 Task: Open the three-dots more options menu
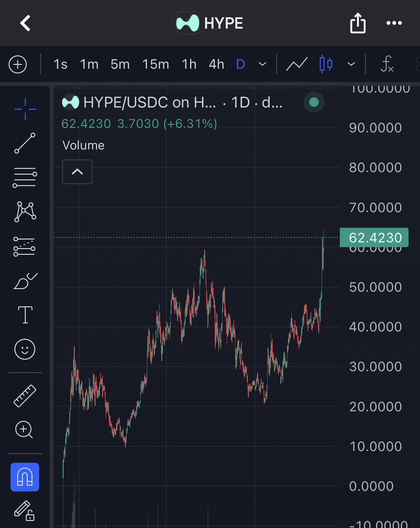pyautogui.click(x=394, y=23)
